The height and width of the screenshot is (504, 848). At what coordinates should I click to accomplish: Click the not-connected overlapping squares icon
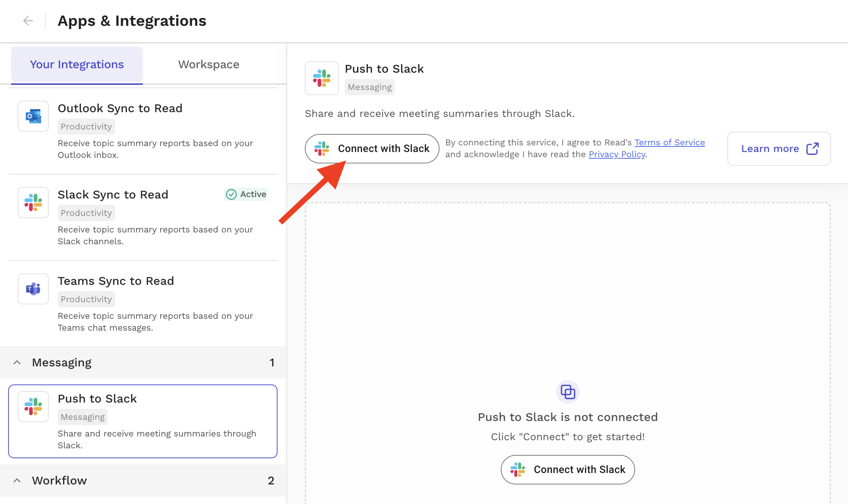(568, 392)
